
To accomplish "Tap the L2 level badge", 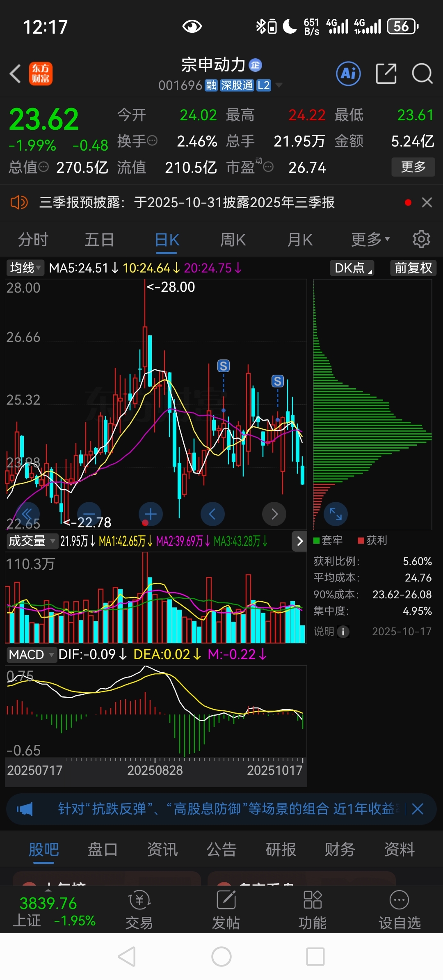I will click(263, 85).
